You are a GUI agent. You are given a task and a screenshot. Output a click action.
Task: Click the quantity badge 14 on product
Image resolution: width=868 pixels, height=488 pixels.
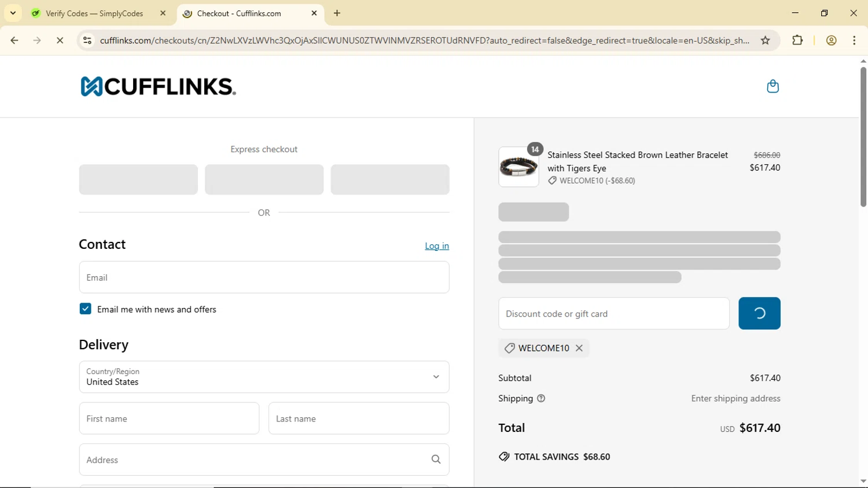[535, 149]
